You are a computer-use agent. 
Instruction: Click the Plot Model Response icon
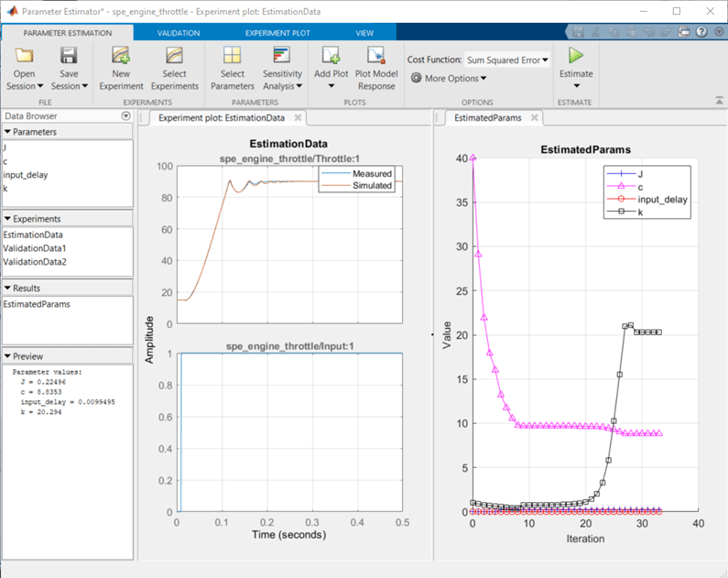point(376,55)
